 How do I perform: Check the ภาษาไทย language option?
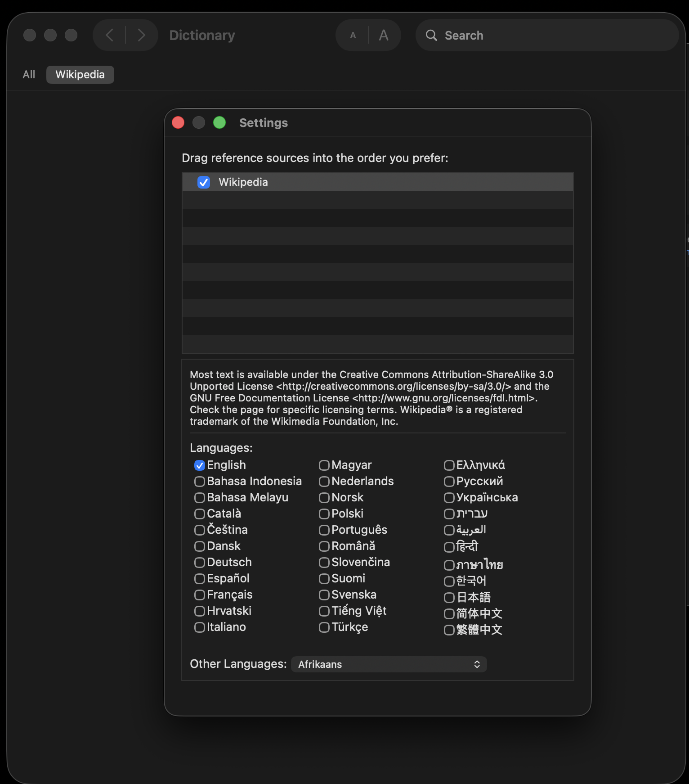(x=449, y=565)
